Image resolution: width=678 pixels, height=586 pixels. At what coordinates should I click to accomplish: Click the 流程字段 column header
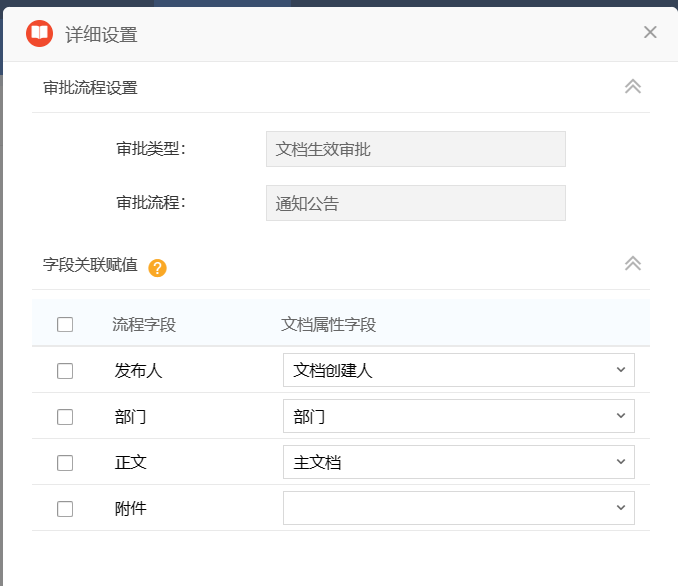144,324
